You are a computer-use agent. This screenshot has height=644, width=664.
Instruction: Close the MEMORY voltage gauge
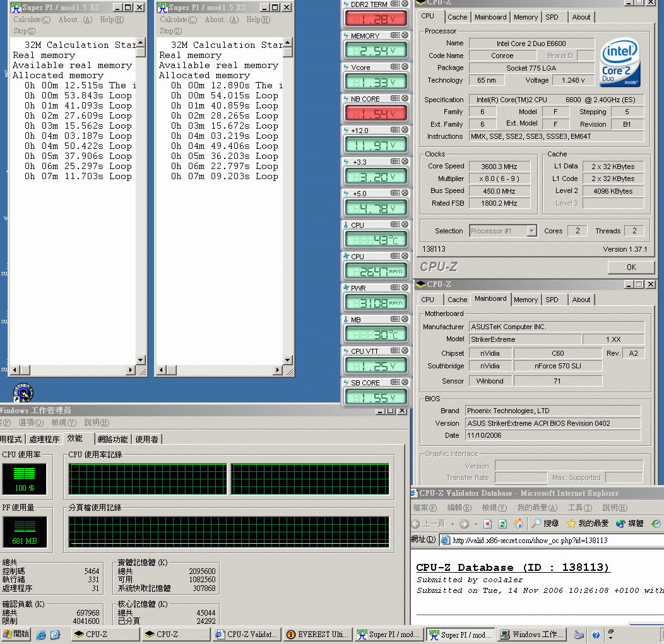pyautogui.click(x=405, y=35)
